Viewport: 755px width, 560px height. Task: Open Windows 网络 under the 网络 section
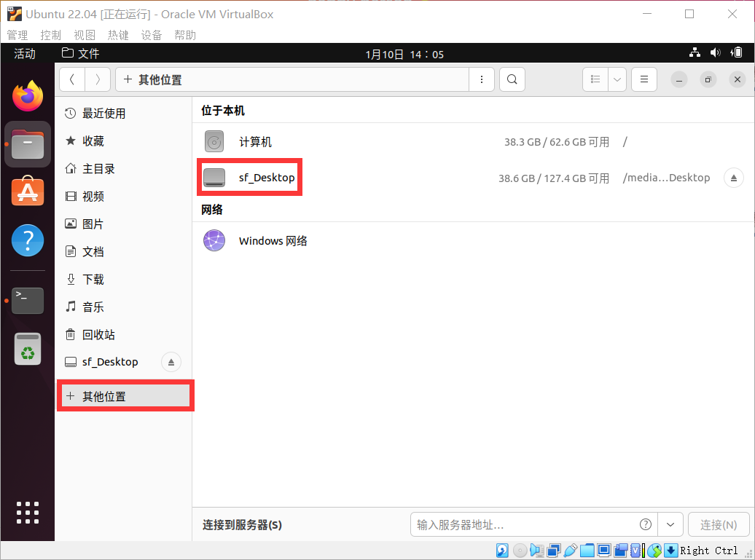click(273, 240)
